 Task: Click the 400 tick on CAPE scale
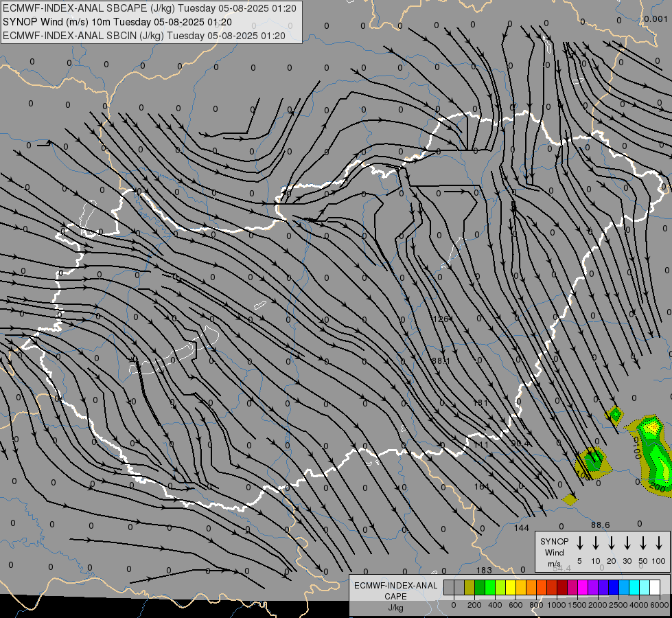click(x=495, y=605)
